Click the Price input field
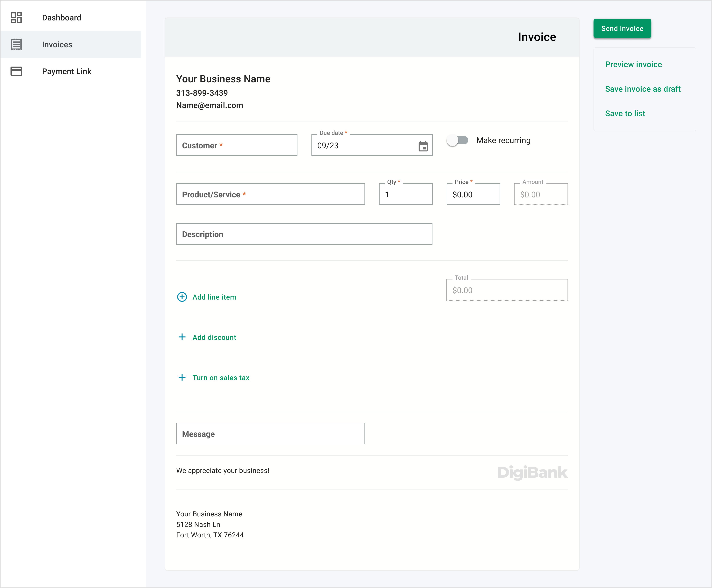712x588 pixels. [x=473, y=194]
